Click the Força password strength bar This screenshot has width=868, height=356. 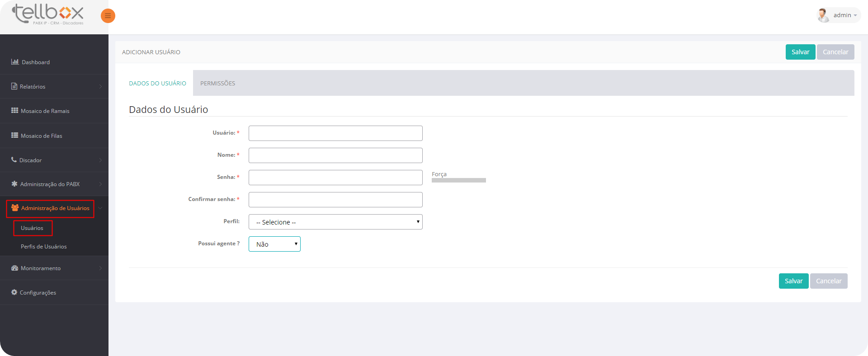[458, 180]
